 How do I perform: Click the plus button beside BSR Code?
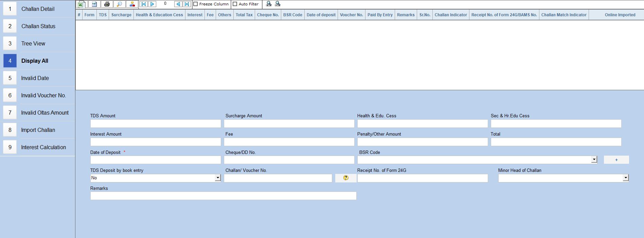click(x=616, y=160)
